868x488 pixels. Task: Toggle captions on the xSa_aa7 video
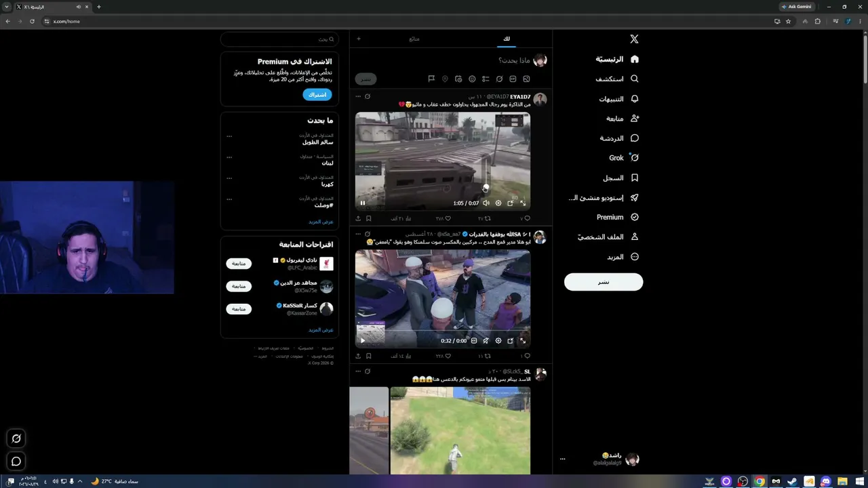tap(474, 340)
